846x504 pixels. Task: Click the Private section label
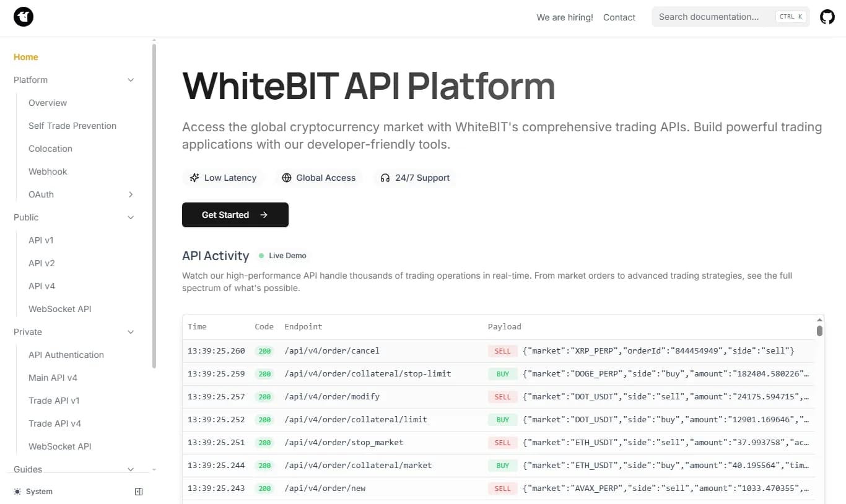tap(28, 332)
